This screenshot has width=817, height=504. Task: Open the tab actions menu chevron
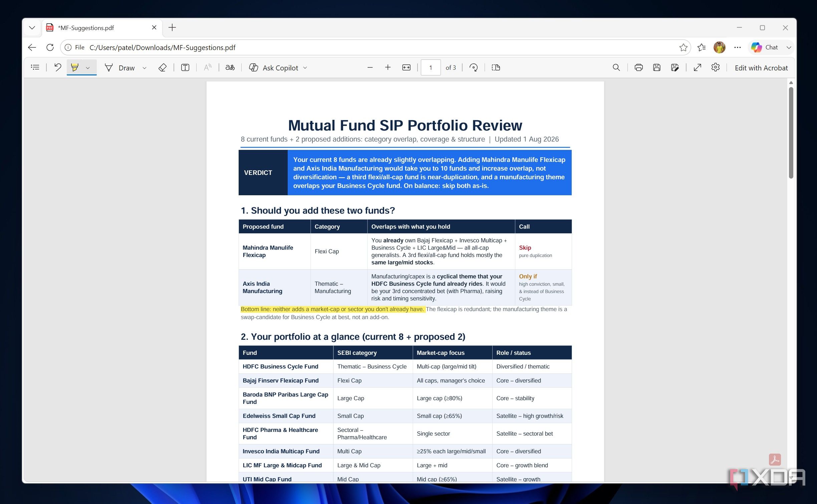coord(32,28)
